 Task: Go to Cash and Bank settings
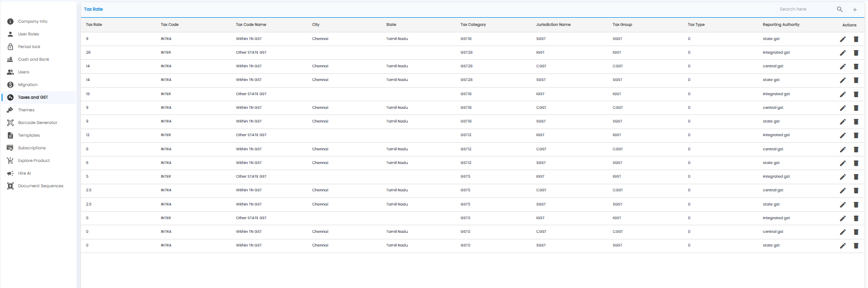tap(33, 59)
